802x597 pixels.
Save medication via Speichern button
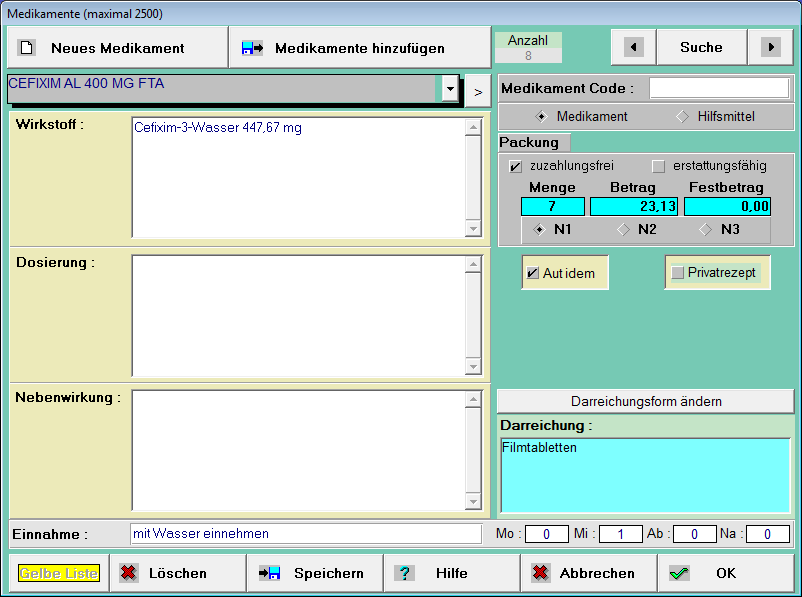coord(314,573)
